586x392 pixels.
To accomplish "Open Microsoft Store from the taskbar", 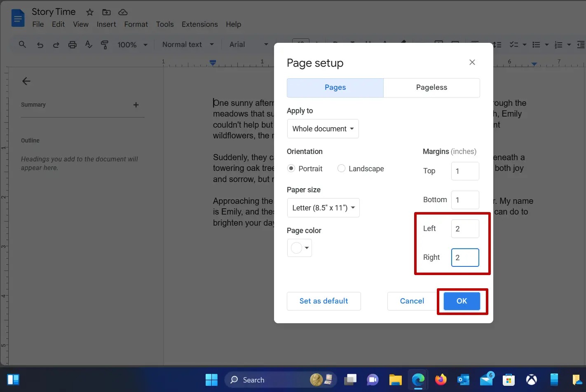I will click(x=509, y=380).
